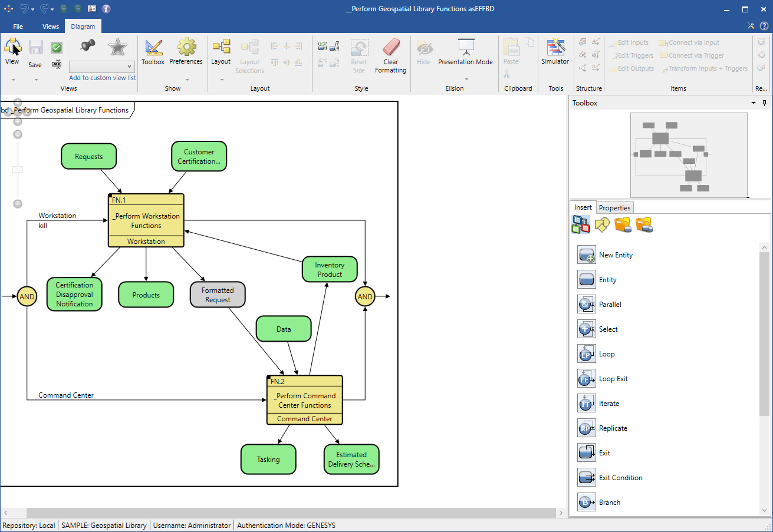
Task: Click the Save button
Action: click(x=35, y=53)
